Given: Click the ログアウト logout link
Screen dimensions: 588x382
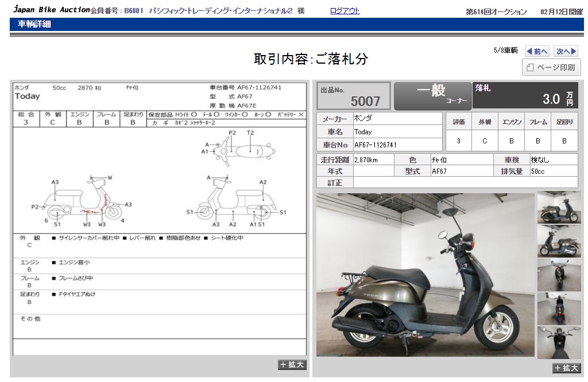Looking at the screenshot, I should (345, 11).
